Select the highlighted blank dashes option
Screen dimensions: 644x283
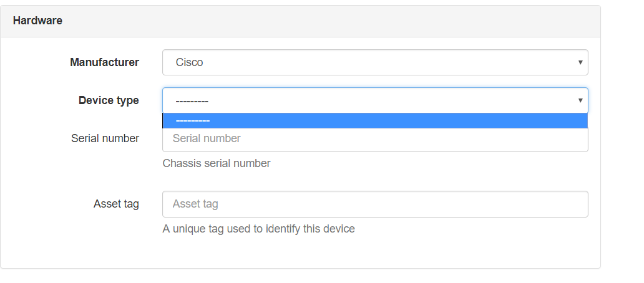(x=374, y=121)
